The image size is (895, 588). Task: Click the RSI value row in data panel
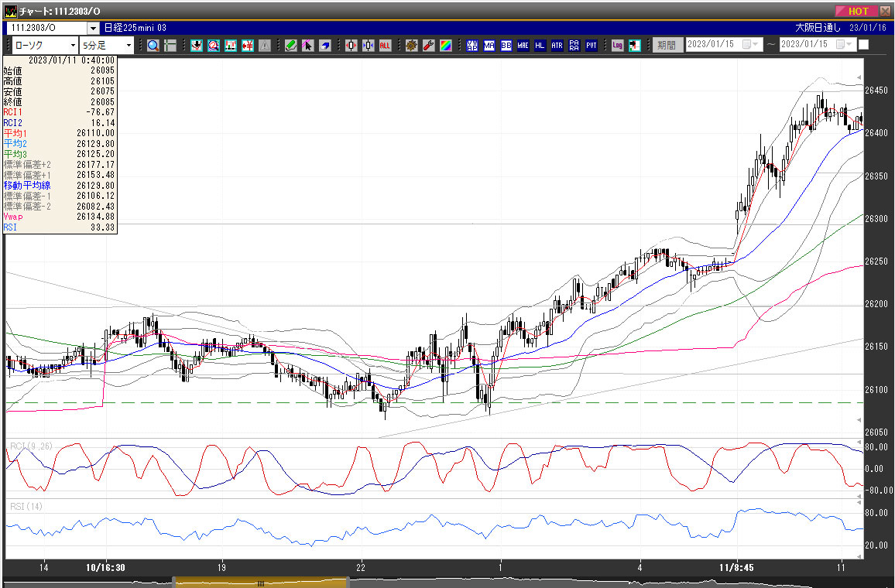(60, 227)
